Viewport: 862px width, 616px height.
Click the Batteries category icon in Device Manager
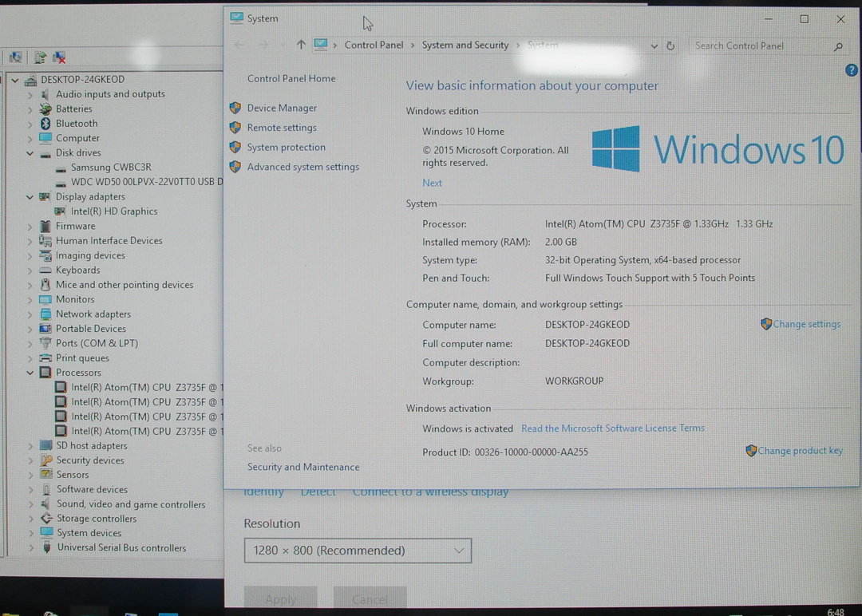pyautogui.click(x=45, y=109)
